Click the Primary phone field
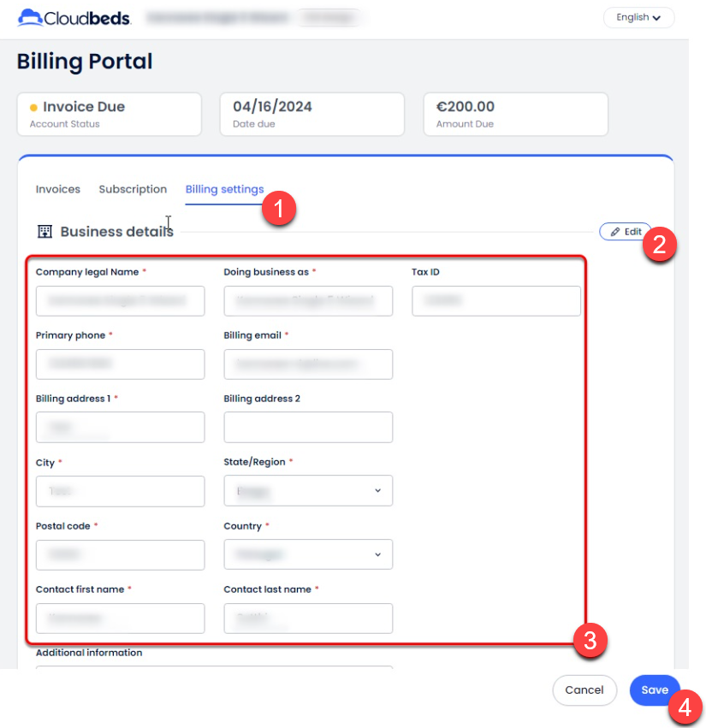Viewport: 706px width, 728px height. pyautogui.click(x=120, y=364)
